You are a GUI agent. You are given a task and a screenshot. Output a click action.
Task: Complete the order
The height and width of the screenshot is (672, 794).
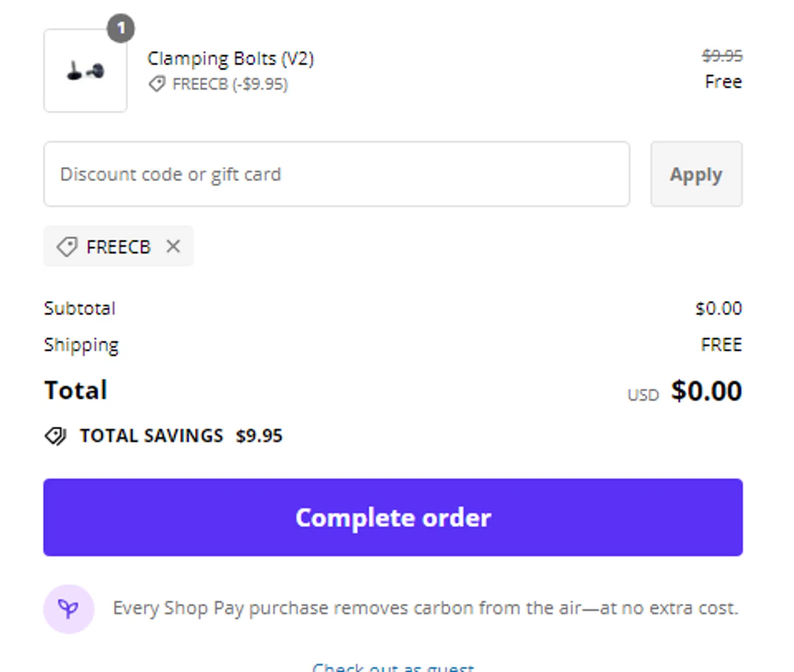(393, 517)
